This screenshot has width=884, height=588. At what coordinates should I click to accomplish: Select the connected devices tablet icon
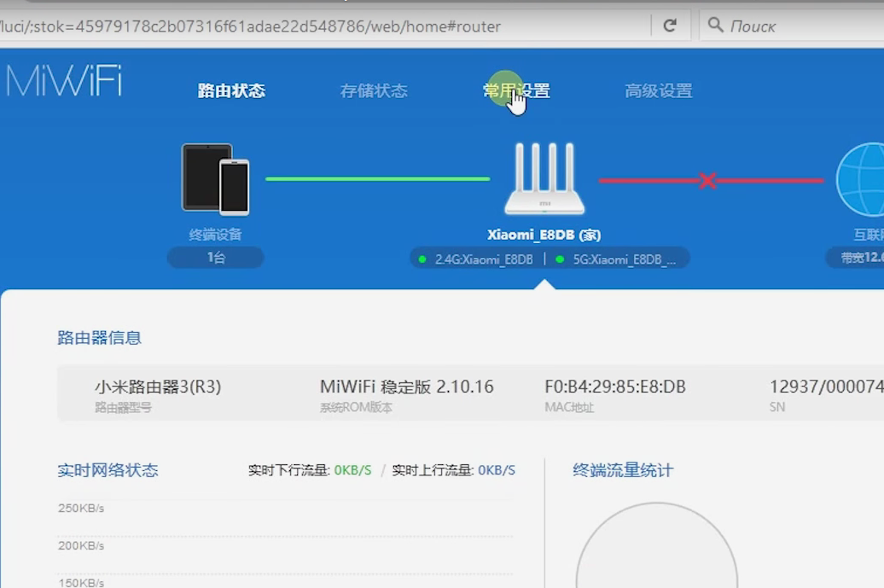(215, 179)
